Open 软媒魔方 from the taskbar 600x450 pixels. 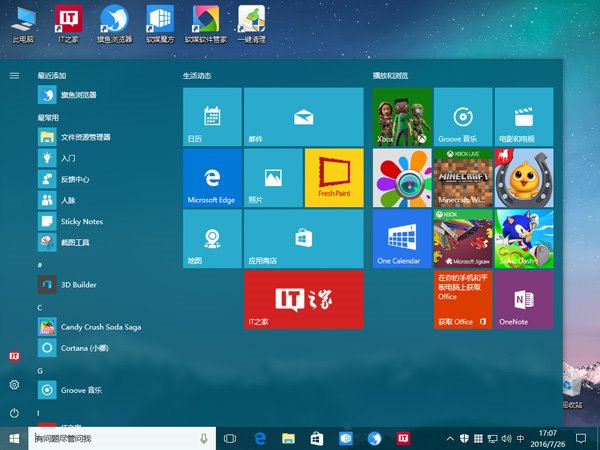[x=346, y=439]
